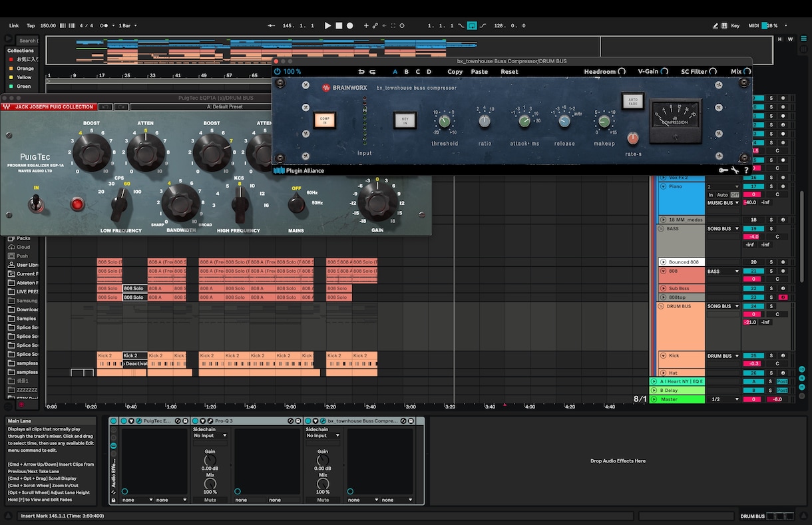Screen dimensions: 812x525
Task: Open the Plugin Alliance help question mark
Action: [x=746, y=170]
